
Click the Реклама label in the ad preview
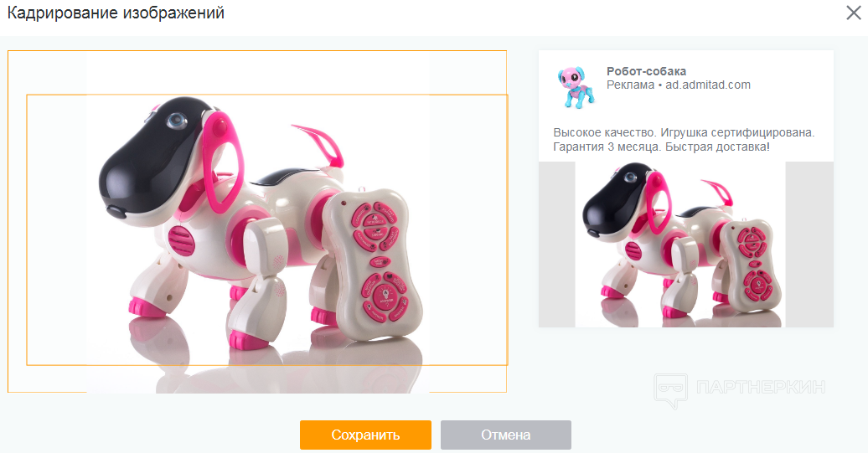click(x=631, y=85)
